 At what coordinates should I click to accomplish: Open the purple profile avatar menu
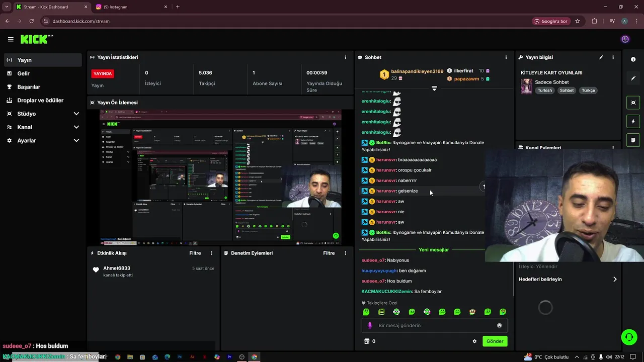(625, 39)
